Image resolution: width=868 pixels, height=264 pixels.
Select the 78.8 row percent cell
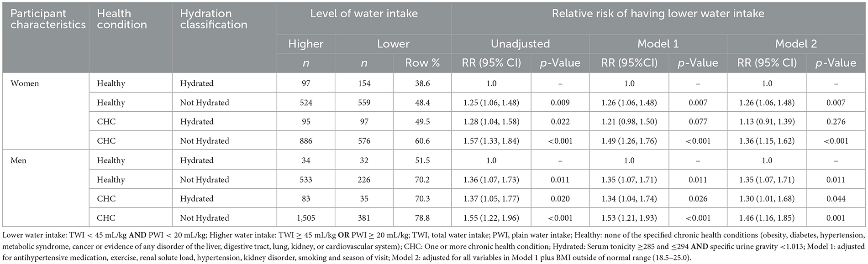(x=422, y=218)
